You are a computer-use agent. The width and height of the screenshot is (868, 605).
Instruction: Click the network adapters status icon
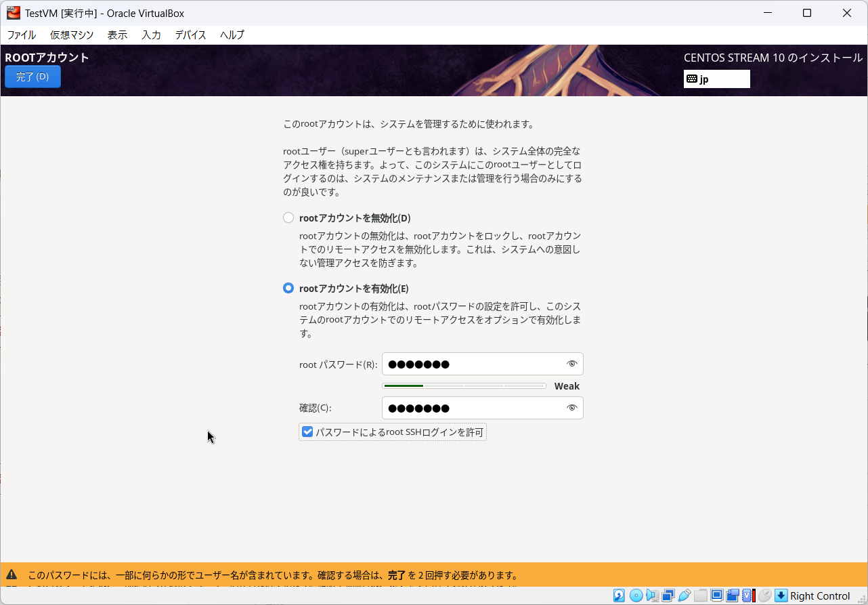668,596
